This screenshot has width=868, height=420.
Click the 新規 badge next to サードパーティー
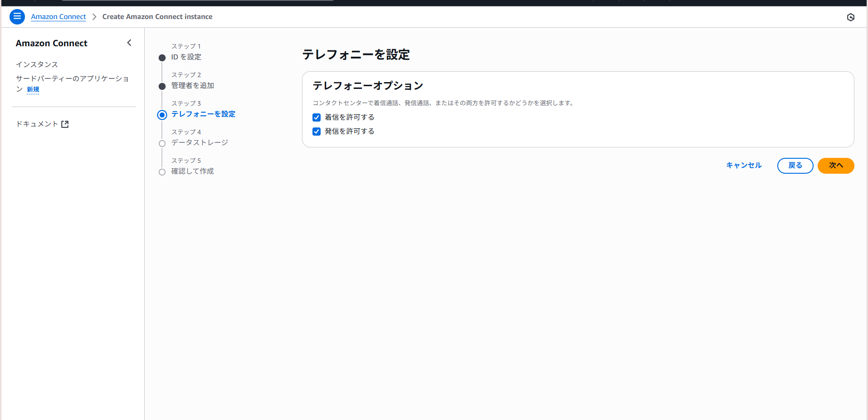click(33, 89)
